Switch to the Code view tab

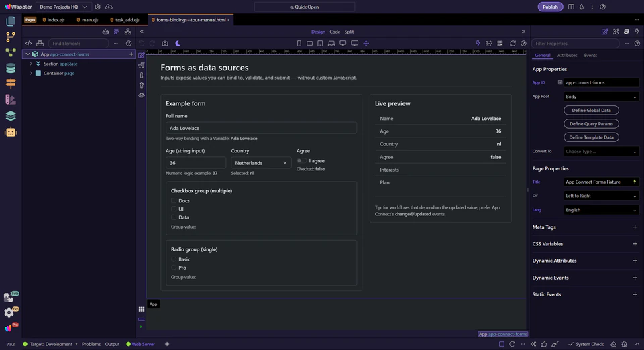[335, 32]
